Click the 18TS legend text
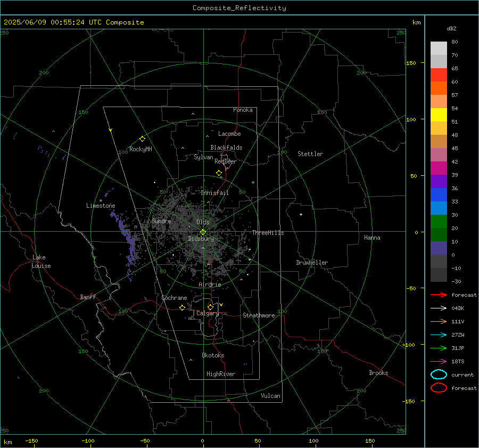The image size is (479, 448). [458, 362]
